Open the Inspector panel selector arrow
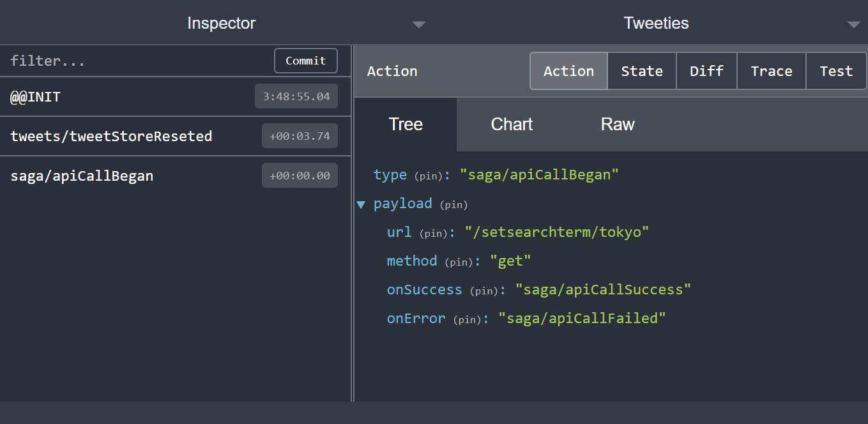This screenshot has height=424, width=868. [x=419, y=24]
